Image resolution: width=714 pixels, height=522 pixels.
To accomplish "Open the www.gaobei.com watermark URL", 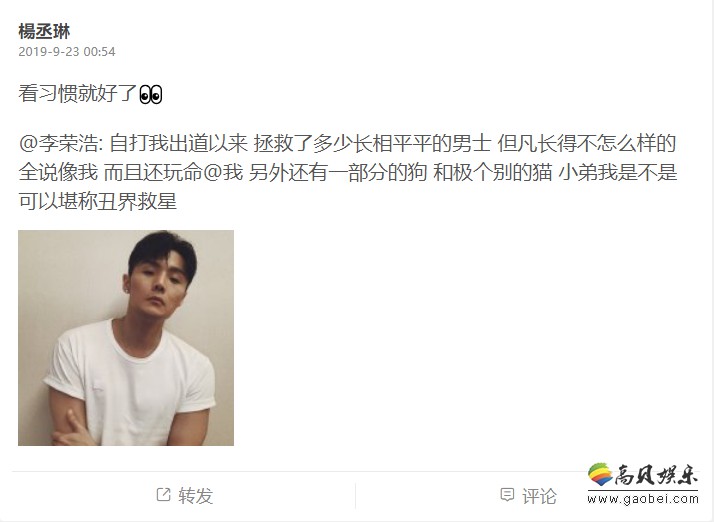I will (643, 499).
